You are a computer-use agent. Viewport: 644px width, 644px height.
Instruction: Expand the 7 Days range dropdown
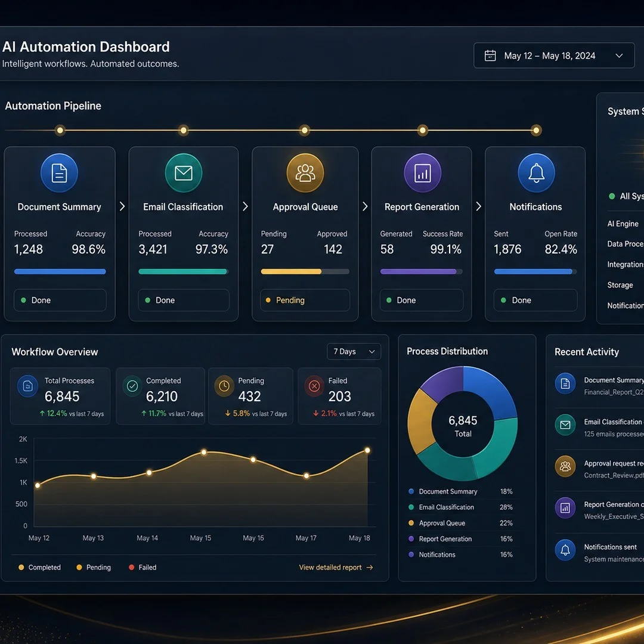click(x=354, y=352)
